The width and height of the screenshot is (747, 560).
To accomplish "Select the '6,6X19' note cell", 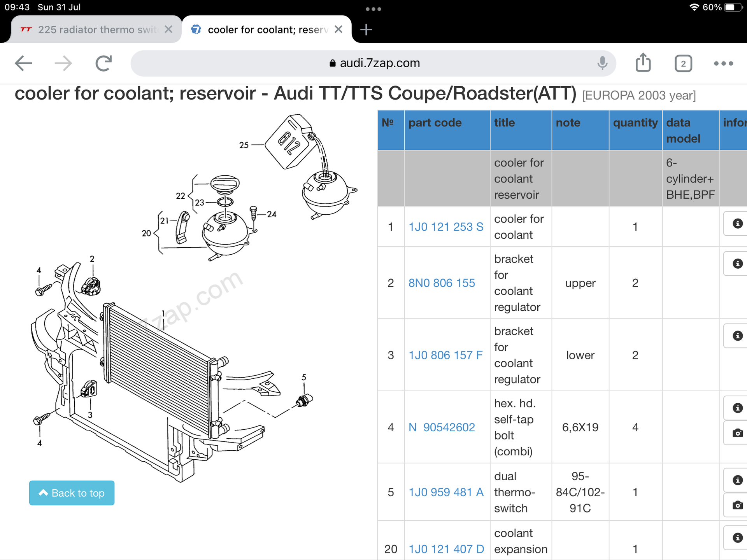I will pyautogui.click(x=580, y=427).
